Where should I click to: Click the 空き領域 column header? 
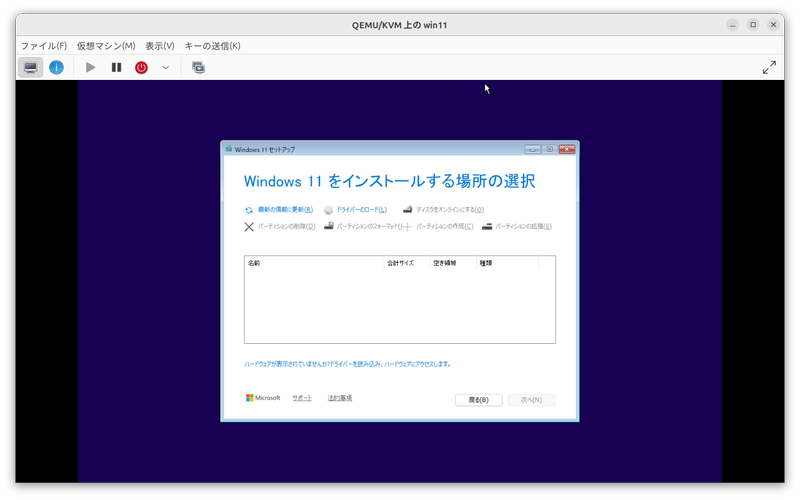[453, 263]
